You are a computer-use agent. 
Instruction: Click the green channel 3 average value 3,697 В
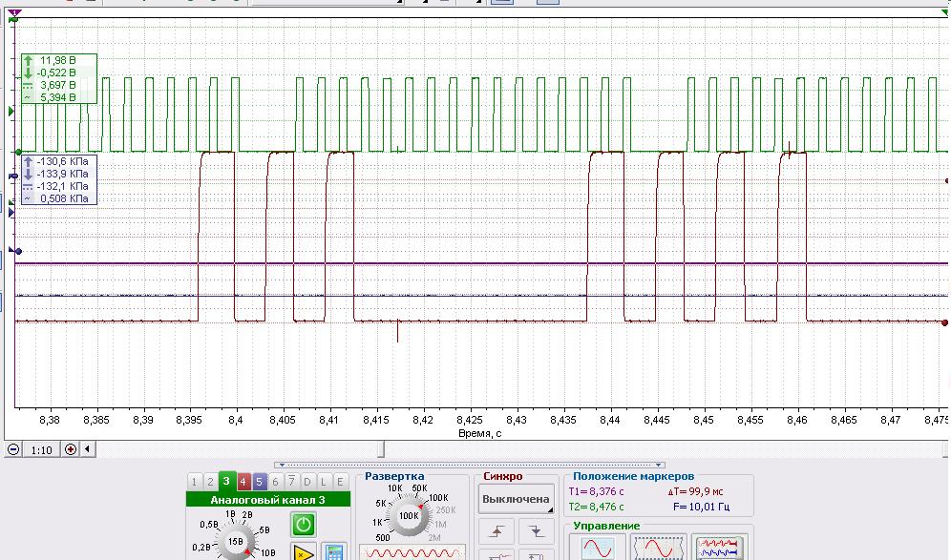[57, 85]
